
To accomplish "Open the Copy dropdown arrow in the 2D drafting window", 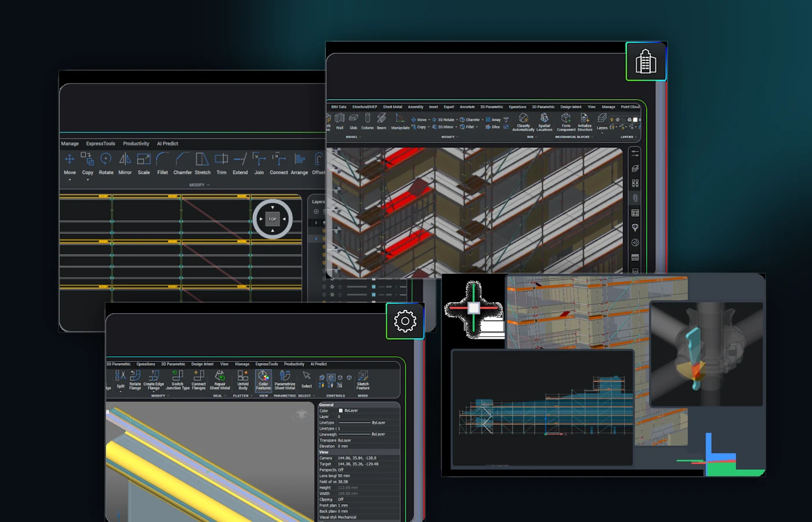I will pos(88,180).
